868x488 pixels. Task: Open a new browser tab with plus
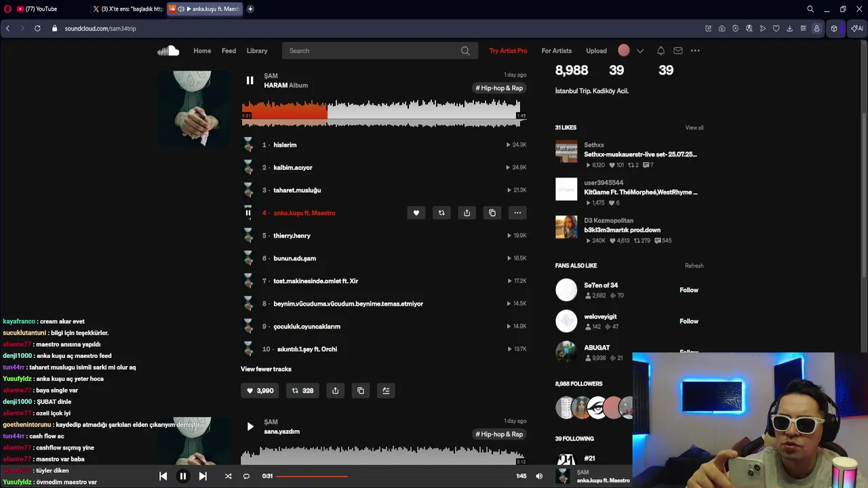(x=250, y=9)
